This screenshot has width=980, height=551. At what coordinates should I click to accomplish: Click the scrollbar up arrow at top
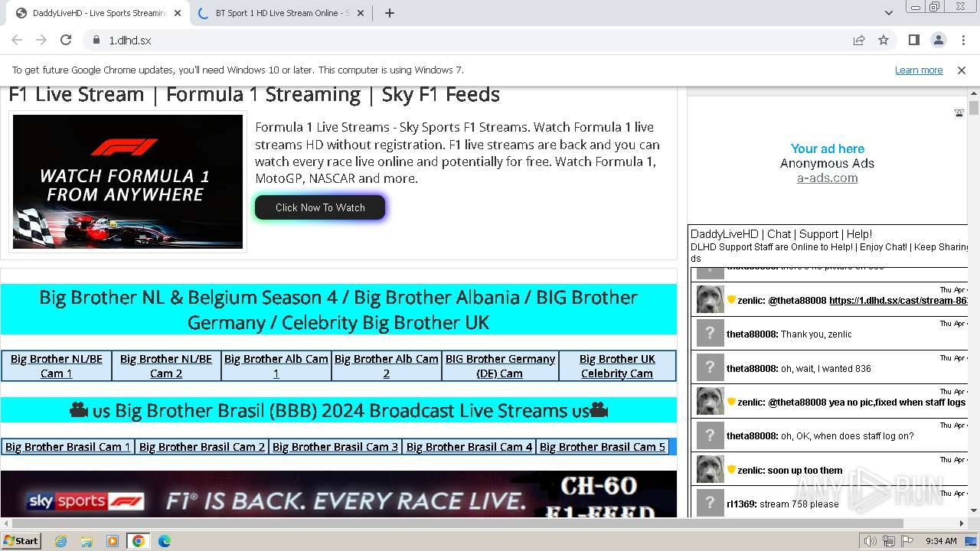tap(974, 92)
